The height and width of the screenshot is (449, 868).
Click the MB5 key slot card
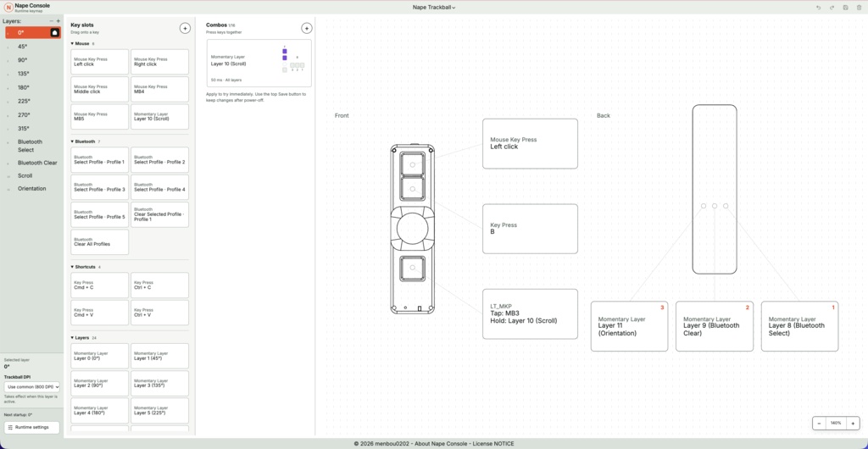click(100, 117)
